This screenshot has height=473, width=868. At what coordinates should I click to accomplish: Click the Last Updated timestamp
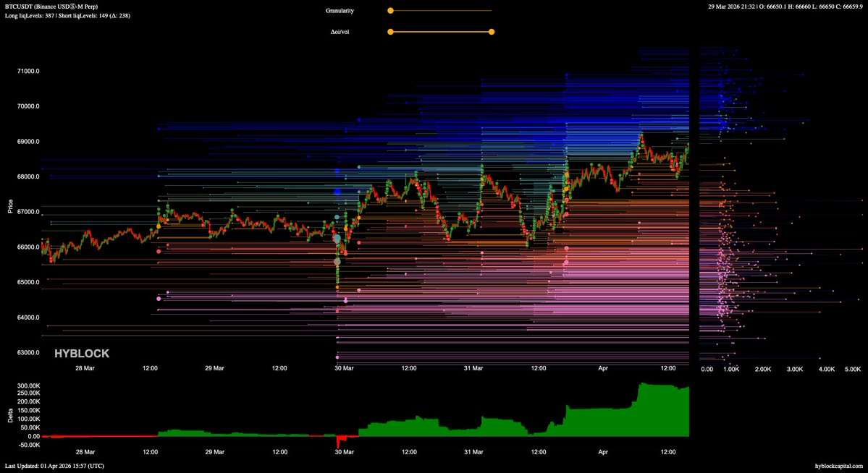tap(54, 466)
